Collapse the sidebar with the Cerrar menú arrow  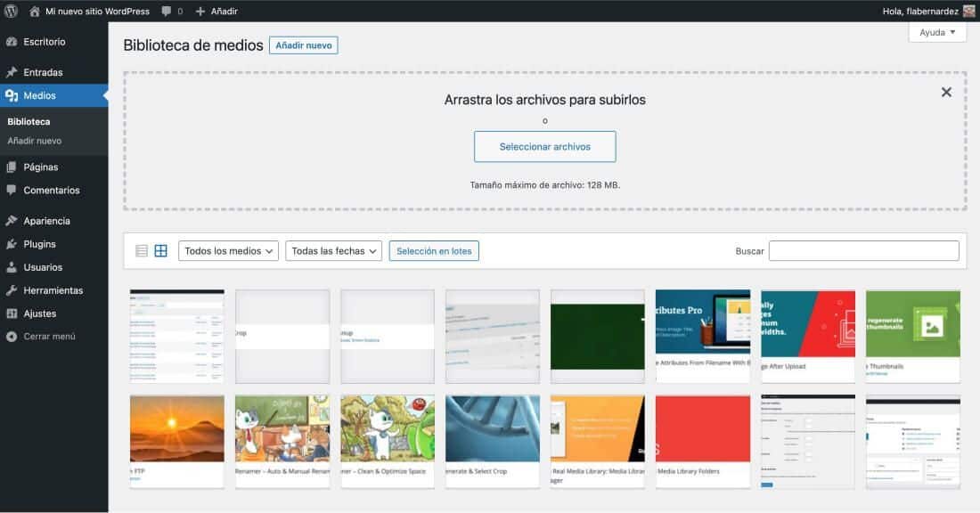coord(12,336)
